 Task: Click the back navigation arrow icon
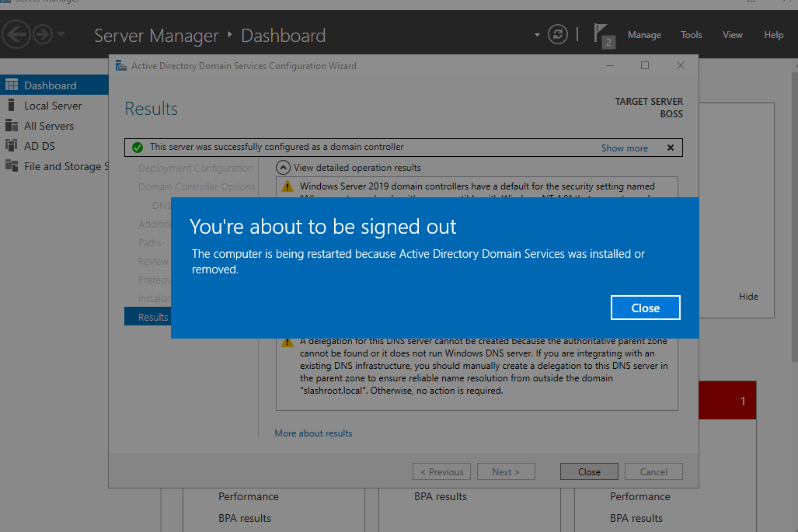[x=16, y=34]
